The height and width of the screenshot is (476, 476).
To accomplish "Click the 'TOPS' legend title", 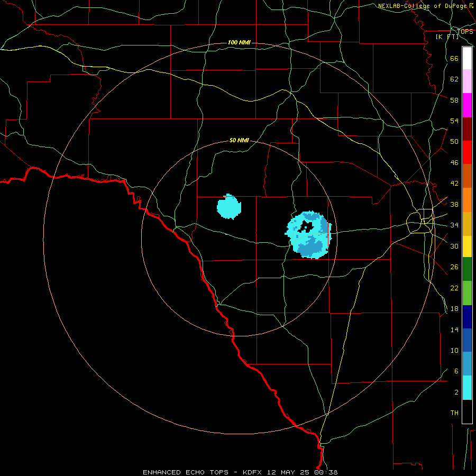I will (x=465, y=32).
